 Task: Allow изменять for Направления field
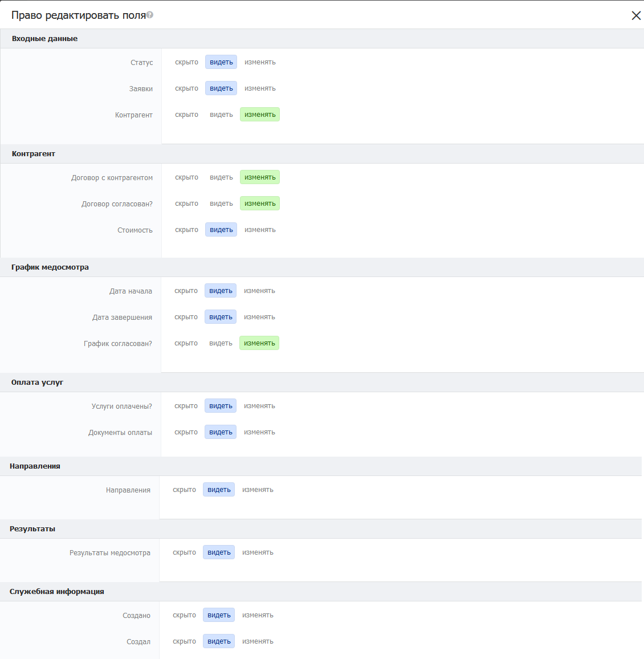pos(258,490)
